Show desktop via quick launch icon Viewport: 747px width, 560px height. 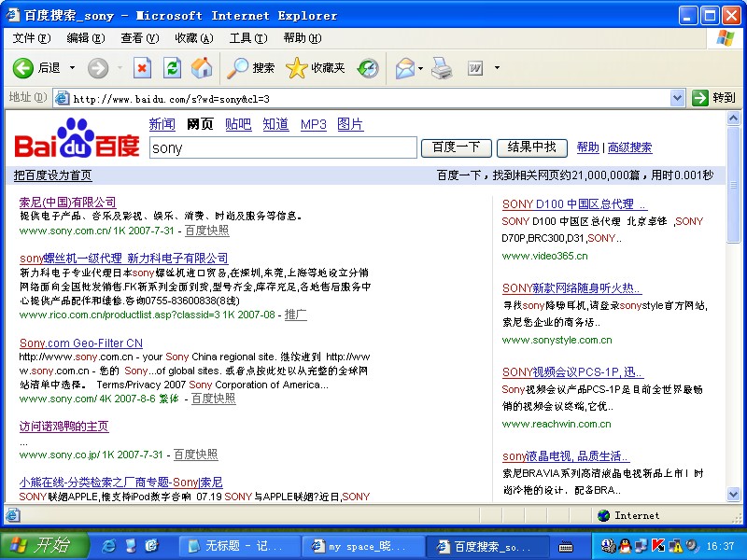point(130,546)
